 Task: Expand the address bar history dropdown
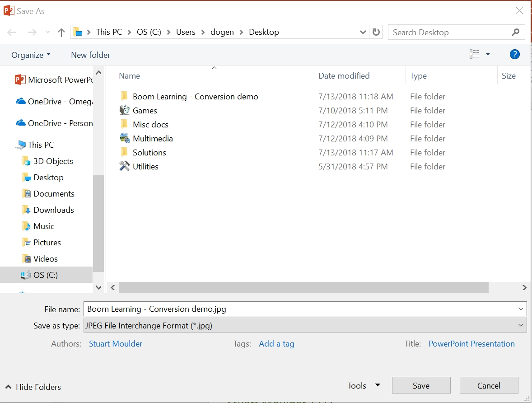(363, 32)
